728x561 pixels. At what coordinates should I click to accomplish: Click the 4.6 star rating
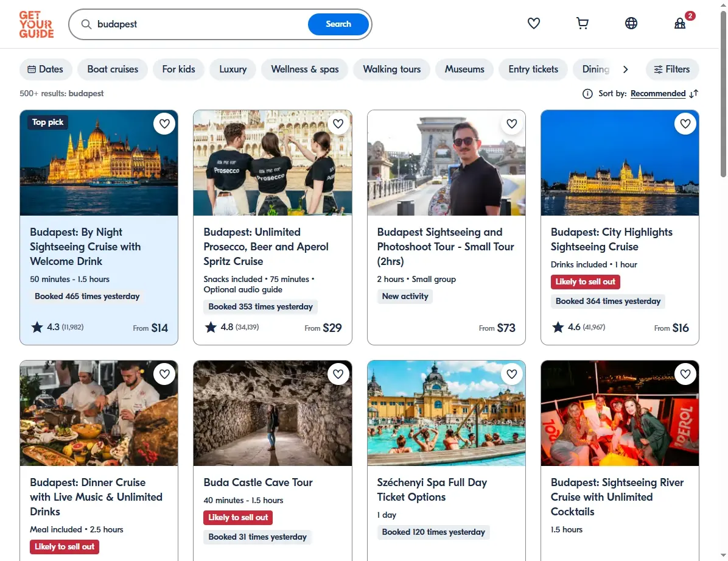[578, 327]
